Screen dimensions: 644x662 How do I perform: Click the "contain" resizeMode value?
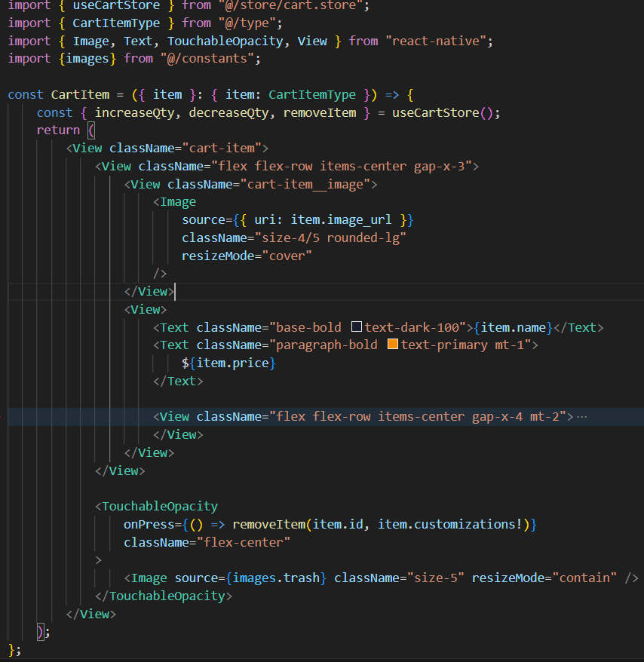click(x=584, y=578)
